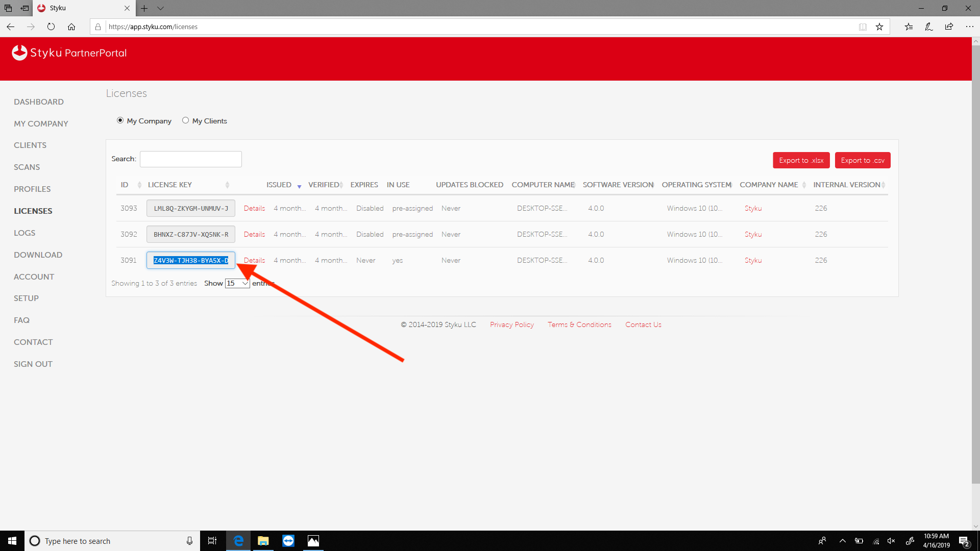Open reading view icon in address bar
The width and height of the screenshot is (980, 551).
pyautogui.click(x=863, y=27)
